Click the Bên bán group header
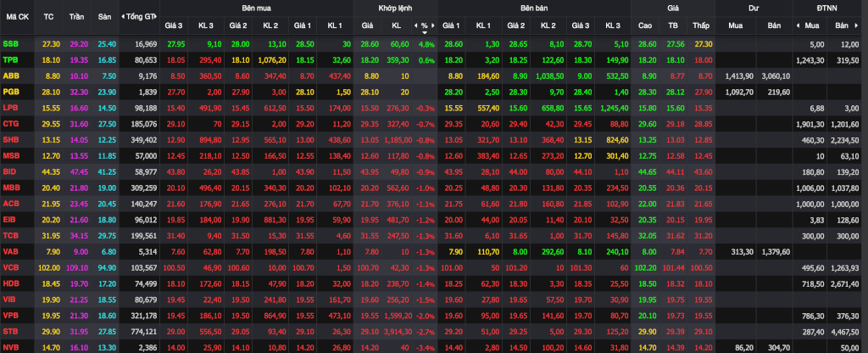The width and height of the screenshot is (868, 353). coord(534,8)
